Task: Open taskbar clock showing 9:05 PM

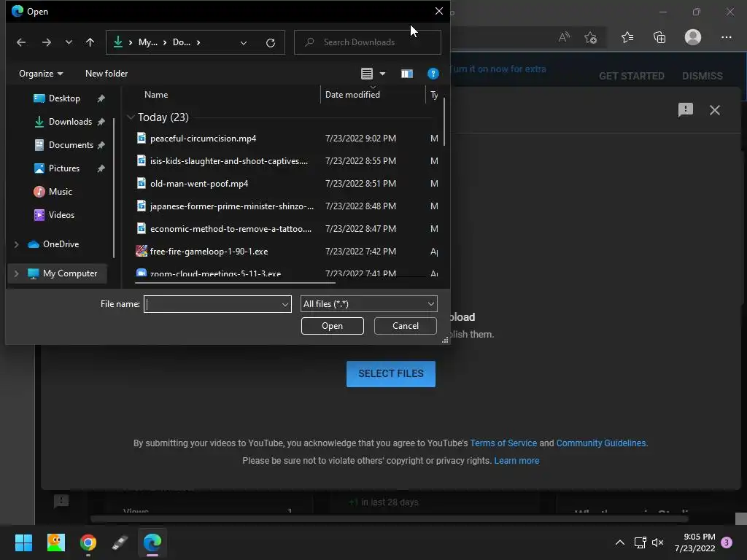Action: [694, 542]
